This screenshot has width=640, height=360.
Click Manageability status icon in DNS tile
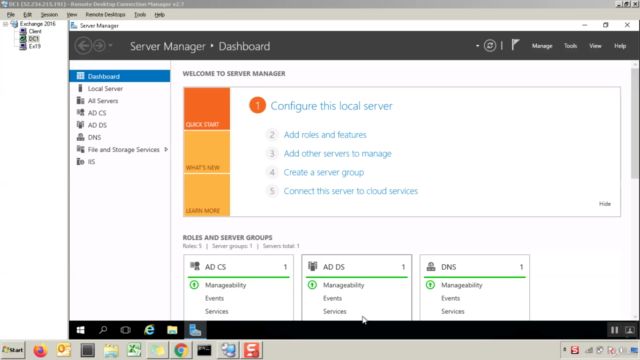430,285
